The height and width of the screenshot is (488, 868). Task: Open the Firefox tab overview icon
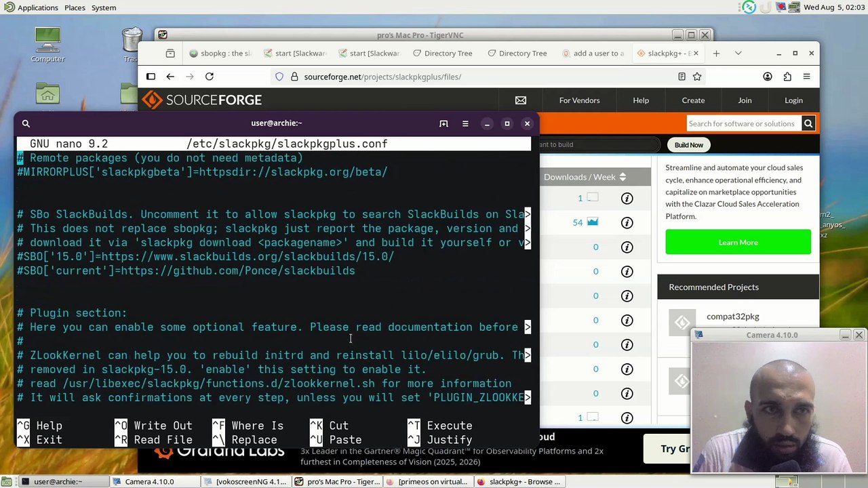pyautogui.click(x=170, y=53)
